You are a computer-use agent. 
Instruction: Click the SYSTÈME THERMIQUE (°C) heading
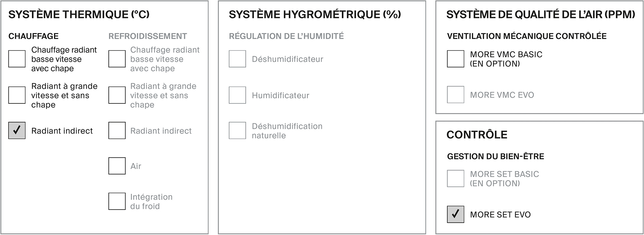(79, 14)
